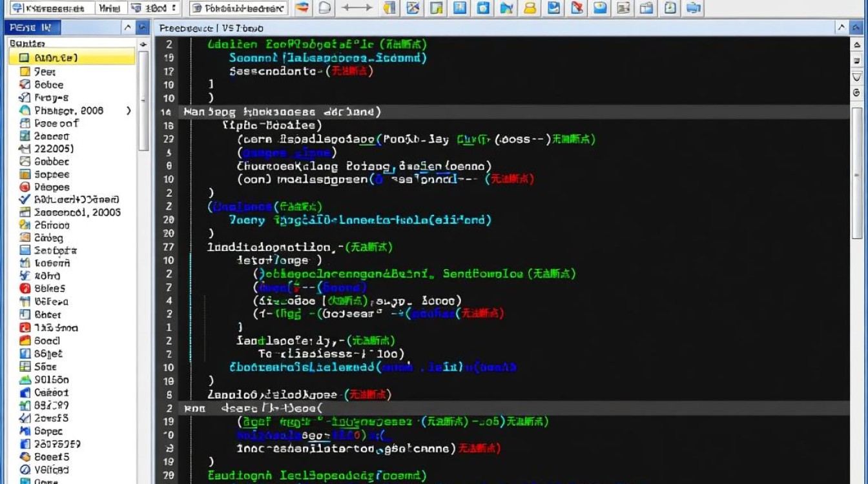Click the small button right of the panel collapse arrow
The image size is (868, 484).
(143, 28)
